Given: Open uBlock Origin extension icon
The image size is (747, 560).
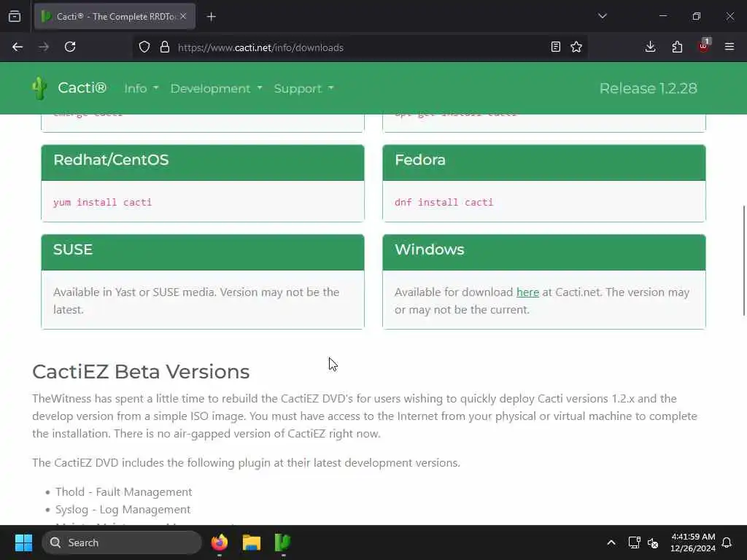Looking at the screenshot, I should (x=703, y=46).
